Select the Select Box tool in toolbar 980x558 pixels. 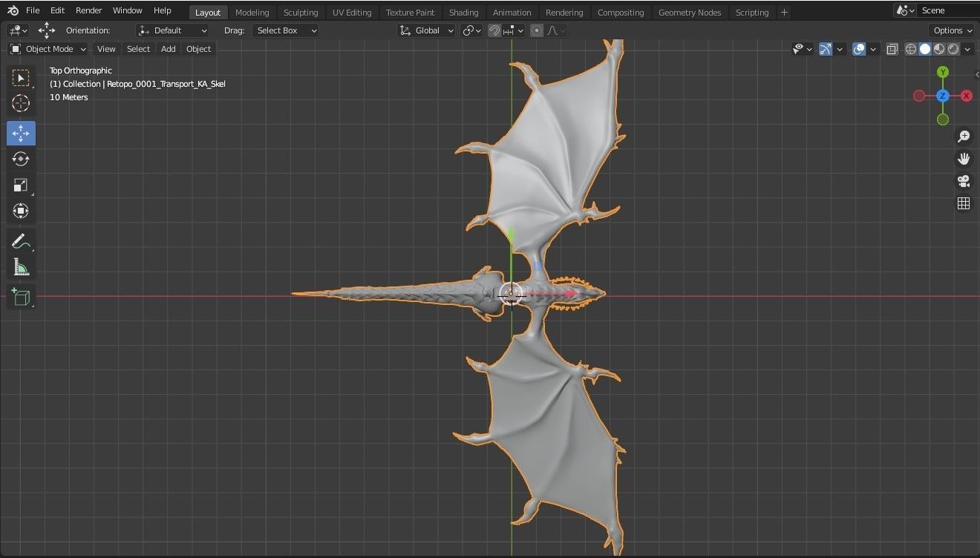click(21, 78)
